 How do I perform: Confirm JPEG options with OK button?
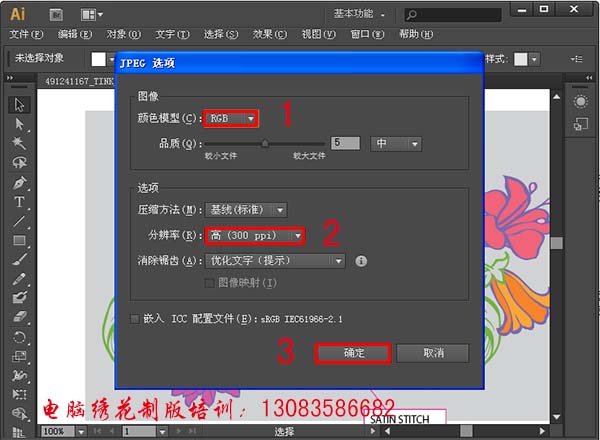[353, 353]
